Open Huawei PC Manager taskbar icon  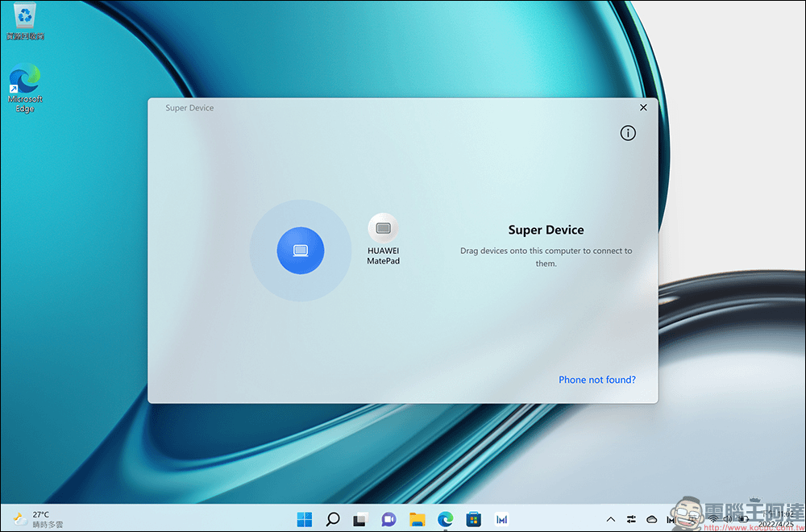click(501, 519)
